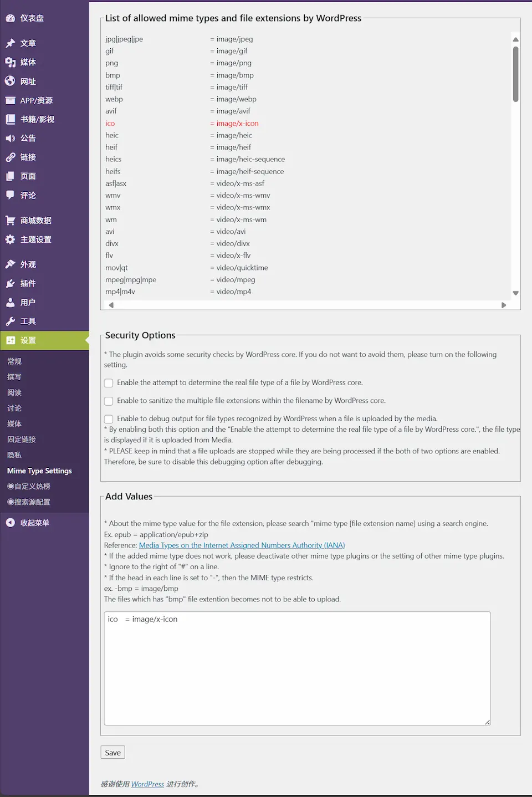The image size is (532, 797).
Task: Click the Save button
Action: (x=112, y=752)
